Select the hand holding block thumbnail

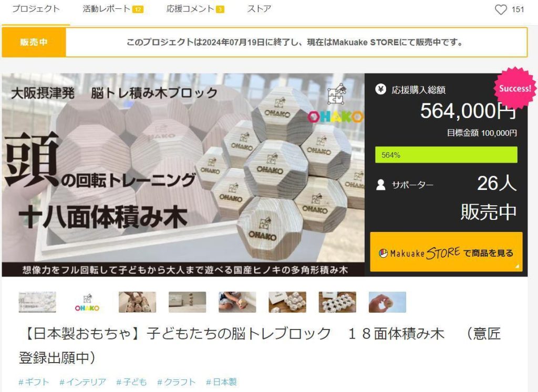(x=387, y=302)
